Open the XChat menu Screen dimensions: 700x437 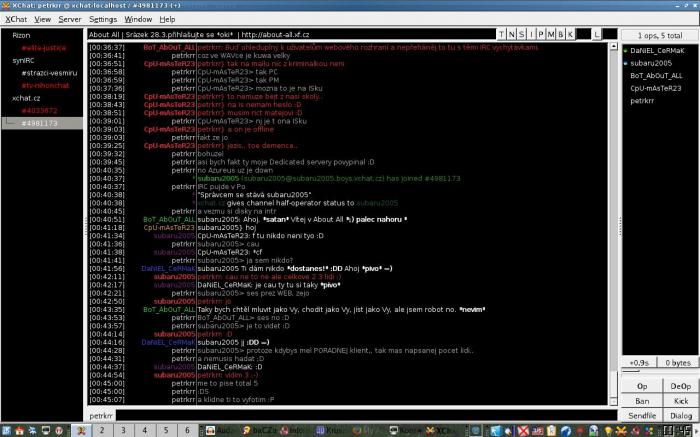pos(16,19)
